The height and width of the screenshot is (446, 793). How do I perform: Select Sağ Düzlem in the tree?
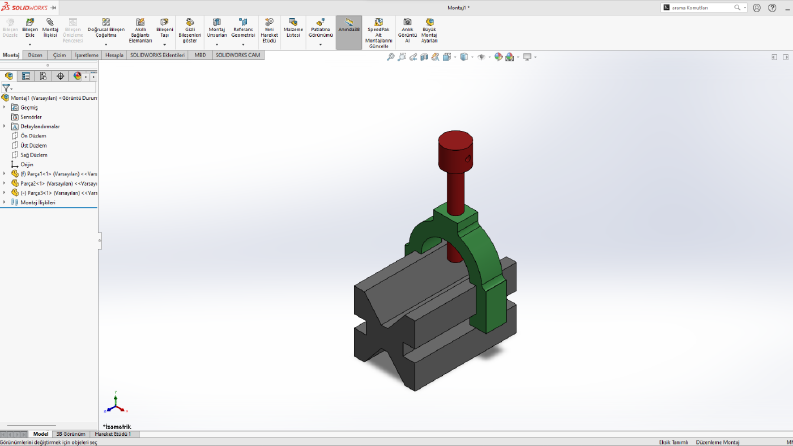(33, 155)
